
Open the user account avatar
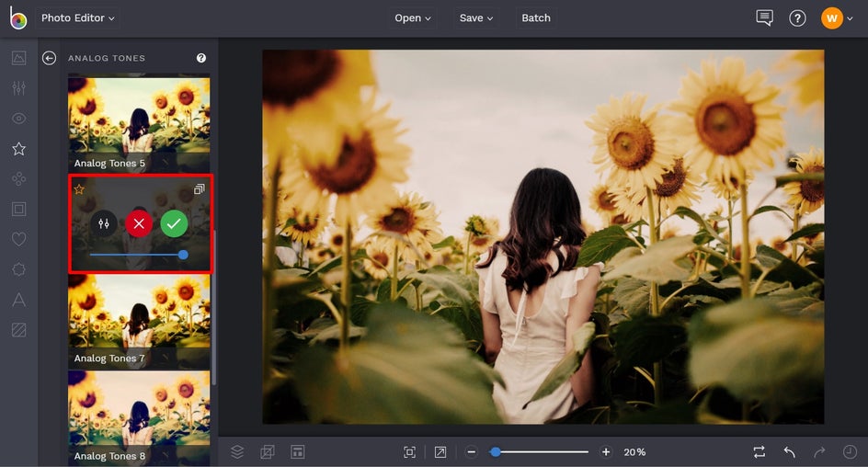click(832, 18)
